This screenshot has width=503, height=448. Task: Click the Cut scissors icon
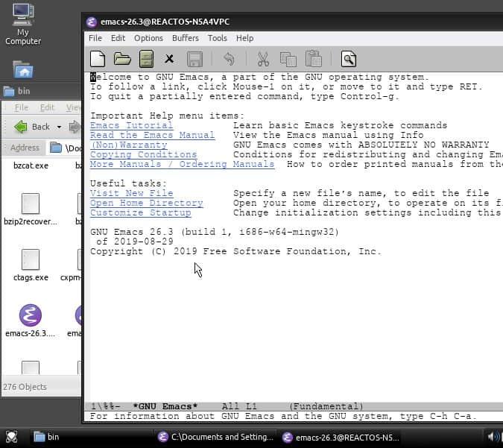click(263, 59)
